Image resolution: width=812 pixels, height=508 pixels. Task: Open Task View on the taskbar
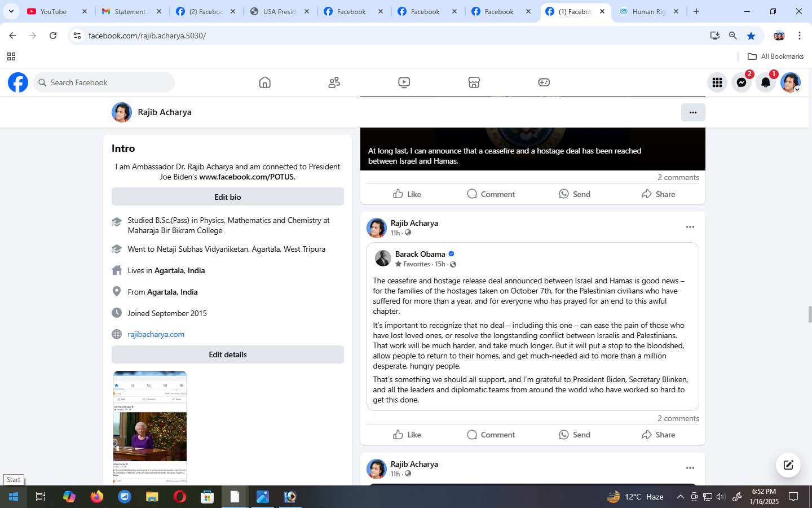click(x=41, y=497)
